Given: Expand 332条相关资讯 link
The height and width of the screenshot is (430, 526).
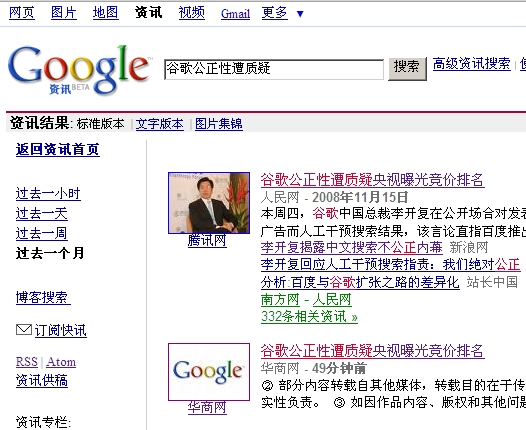Looking at the screenshot, I should tap(309, 316).
